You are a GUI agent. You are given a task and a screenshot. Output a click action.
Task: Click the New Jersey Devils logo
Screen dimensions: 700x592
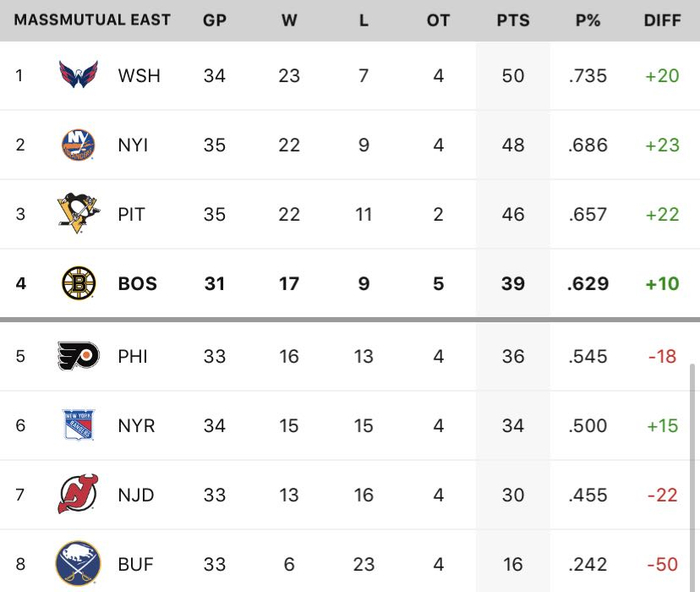[79, 495]
